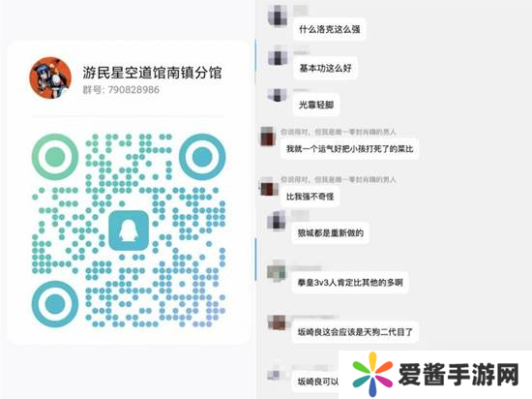This screenshot has width=532, height=399.
Task: Click the colorful 爱酱手游网 flower logo
Action: 372,374
